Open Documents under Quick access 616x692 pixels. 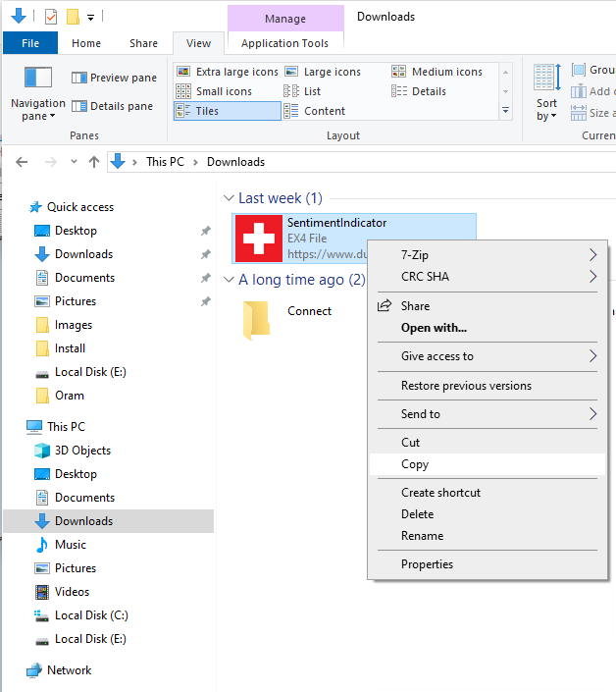click(75, 278)
